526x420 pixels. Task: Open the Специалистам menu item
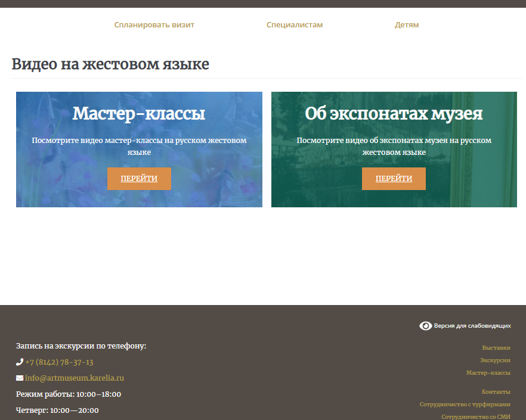[x=295, y=25]
